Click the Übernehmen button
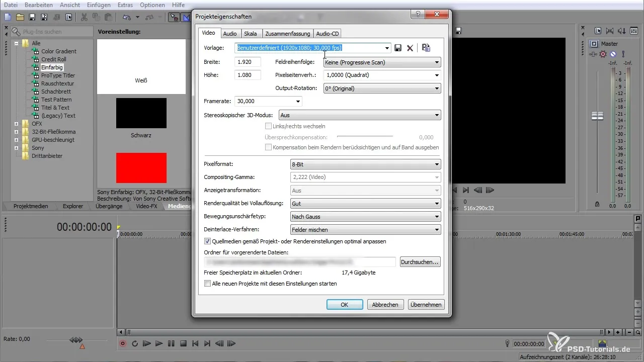The height and width of the screenshot is (362, 644). point(426,304)
